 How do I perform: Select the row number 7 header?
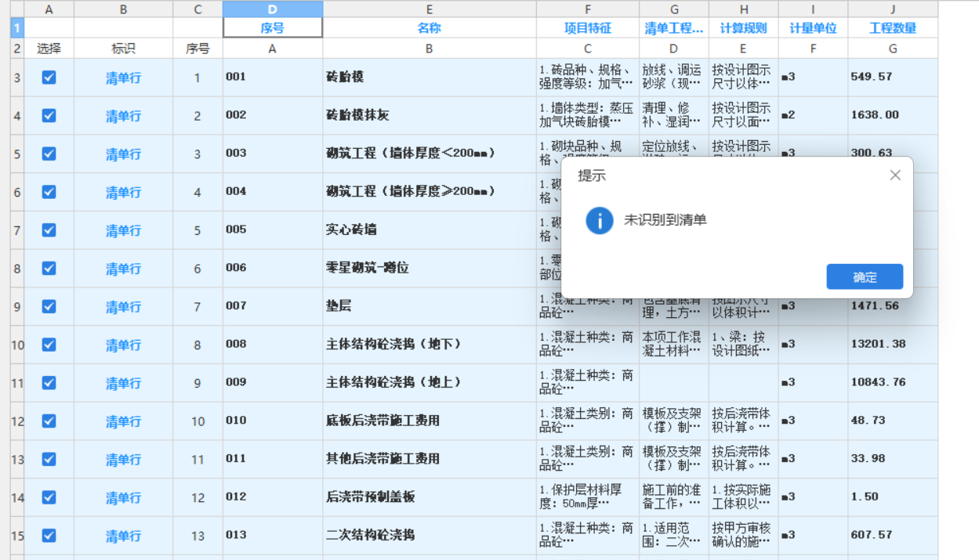tap(16, 230)
